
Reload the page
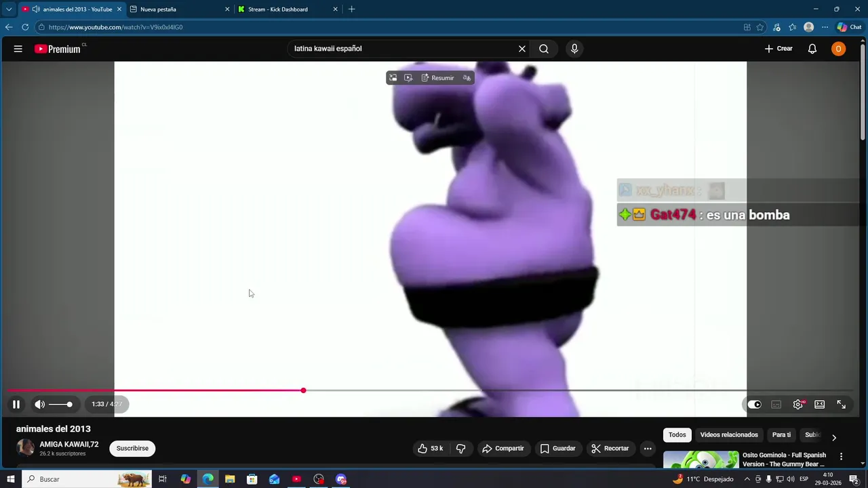pyautogui.click(x=25, y=27)
